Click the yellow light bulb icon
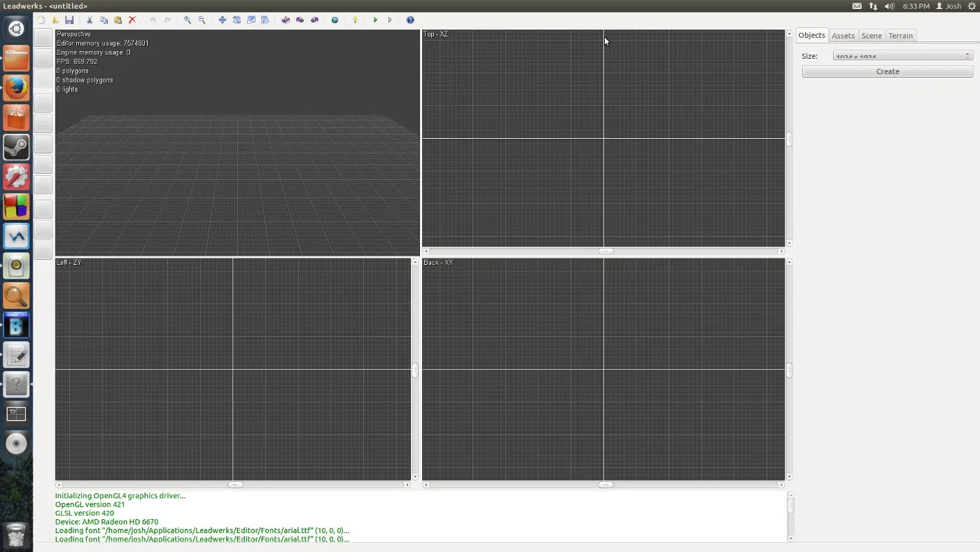This screenshot has width=980, height=552. tap(355, 20)
